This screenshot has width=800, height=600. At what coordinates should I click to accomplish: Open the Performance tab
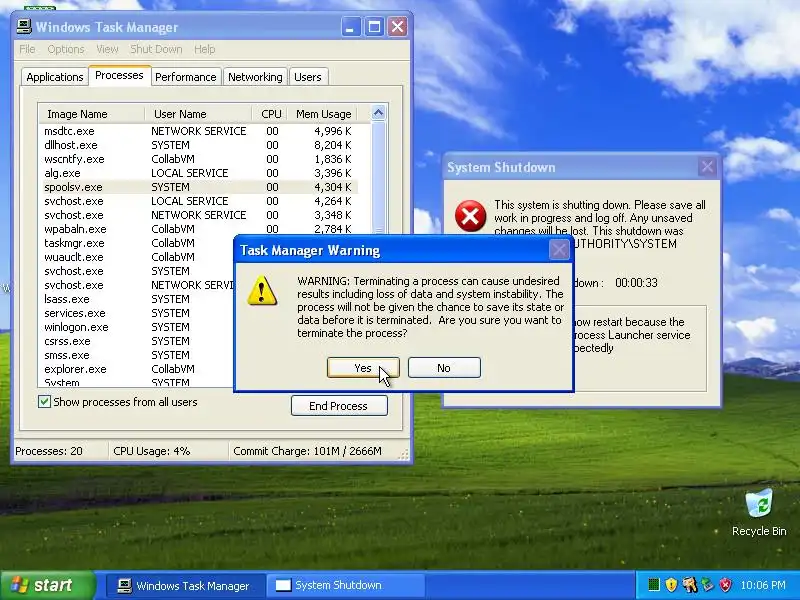coord(186,77)
